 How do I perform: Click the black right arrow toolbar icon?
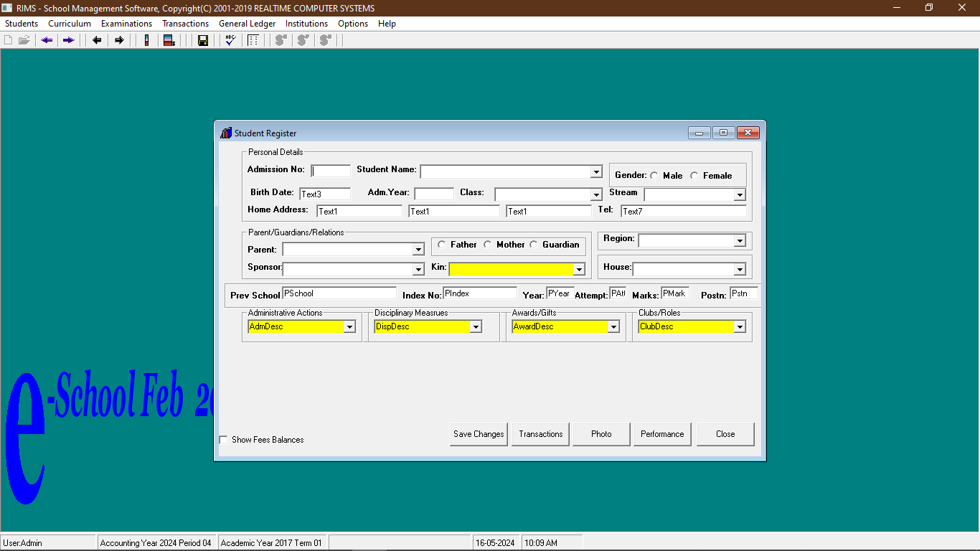[x=119, y=40]
